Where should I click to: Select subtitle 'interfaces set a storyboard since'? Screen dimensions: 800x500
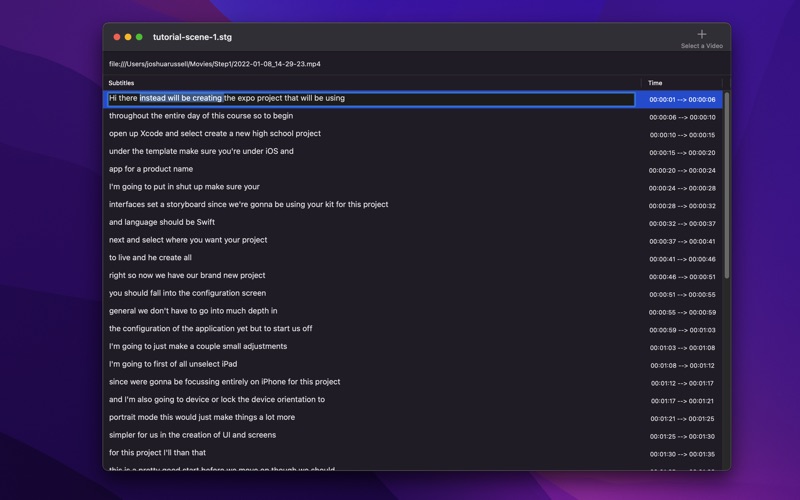(x=248, y=205)
